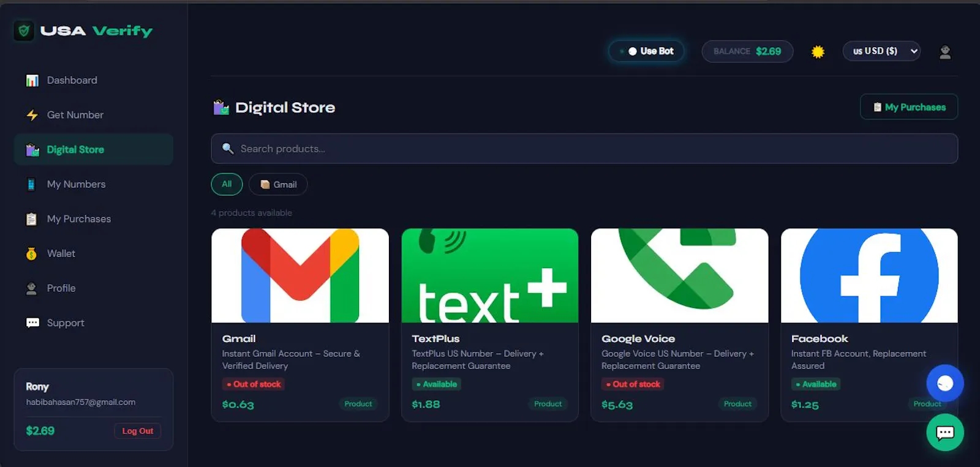Image resolution: width=980 pixels, height=467 pixels.
Task: Click the Dashboard bar chart icon
Action: (32, 80)
